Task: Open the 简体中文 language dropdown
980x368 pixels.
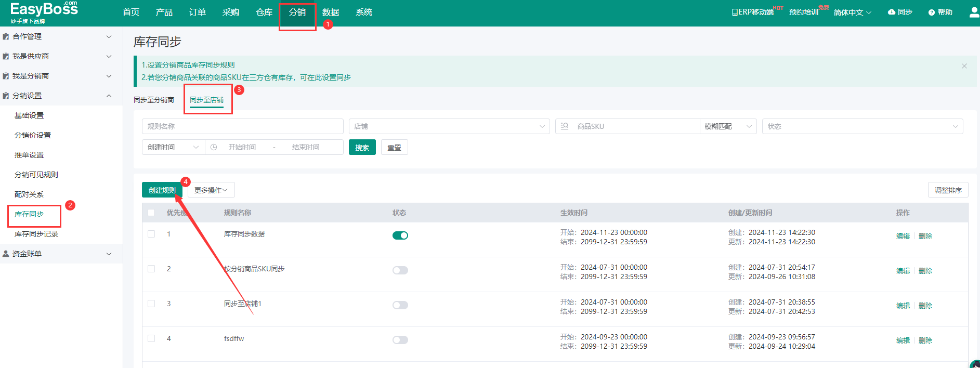Action: pyautogui.click(x=853, y=12)
